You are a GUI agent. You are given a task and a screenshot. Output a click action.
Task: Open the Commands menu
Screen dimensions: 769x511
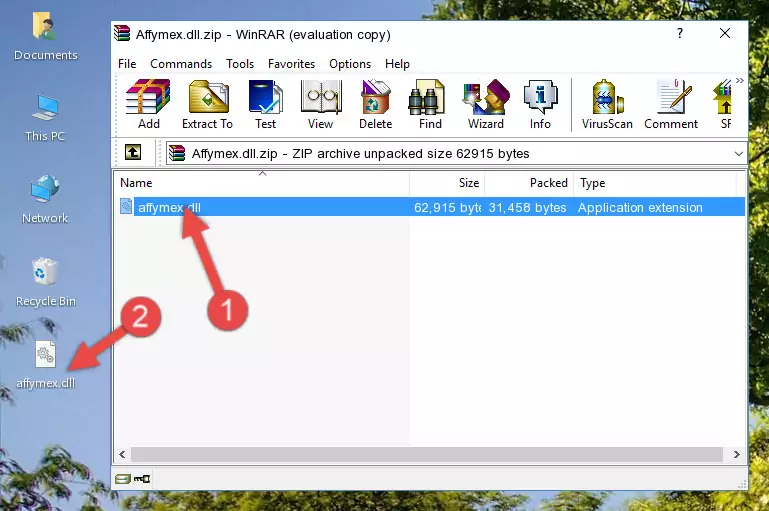point(181,64)
